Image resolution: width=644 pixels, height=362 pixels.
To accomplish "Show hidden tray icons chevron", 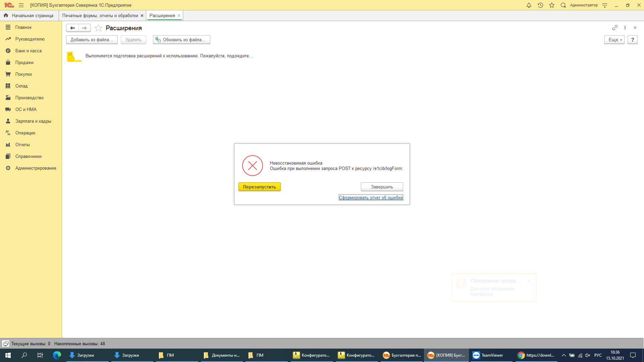I will click(563, 355).
